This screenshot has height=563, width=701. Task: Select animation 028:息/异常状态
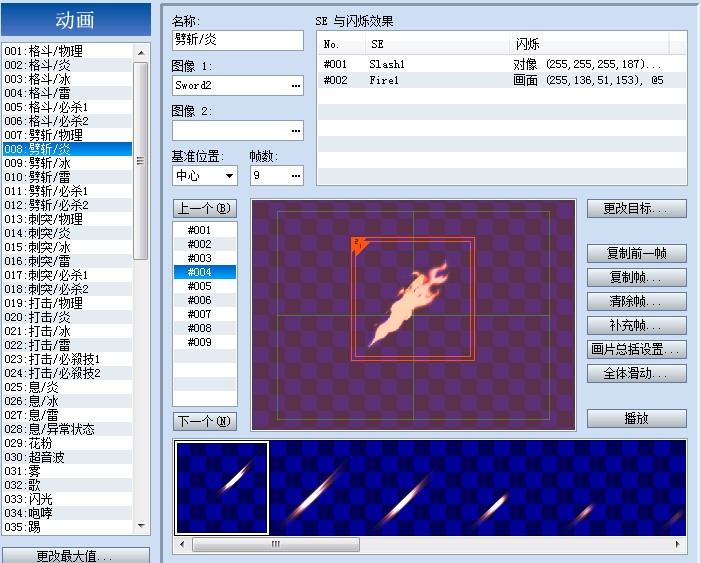(68, 429)
